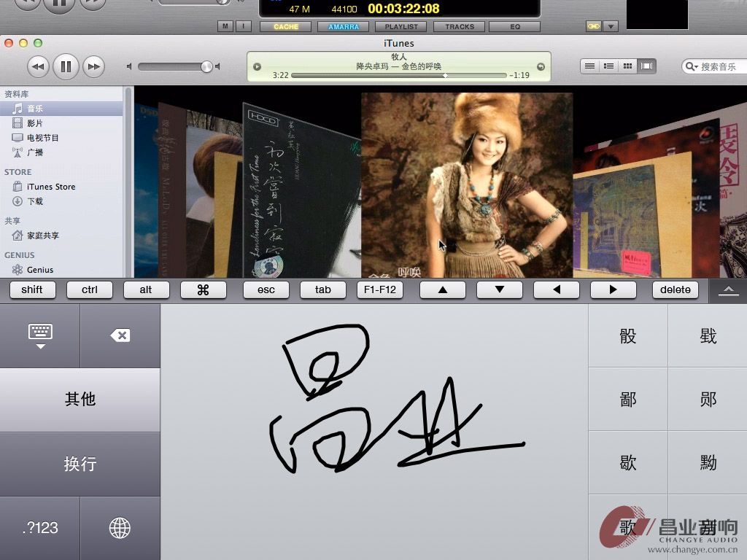
Task: Open the Amarra TRACKS tab
Action: pos(460,27)
